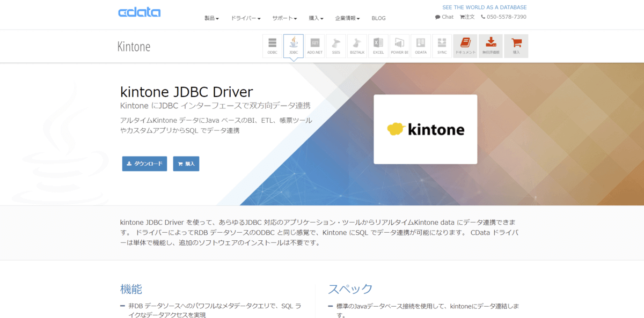644x318 pixels.
Task: Click the 'kintone JDBC Driver' heading
Action: (186, 91)
